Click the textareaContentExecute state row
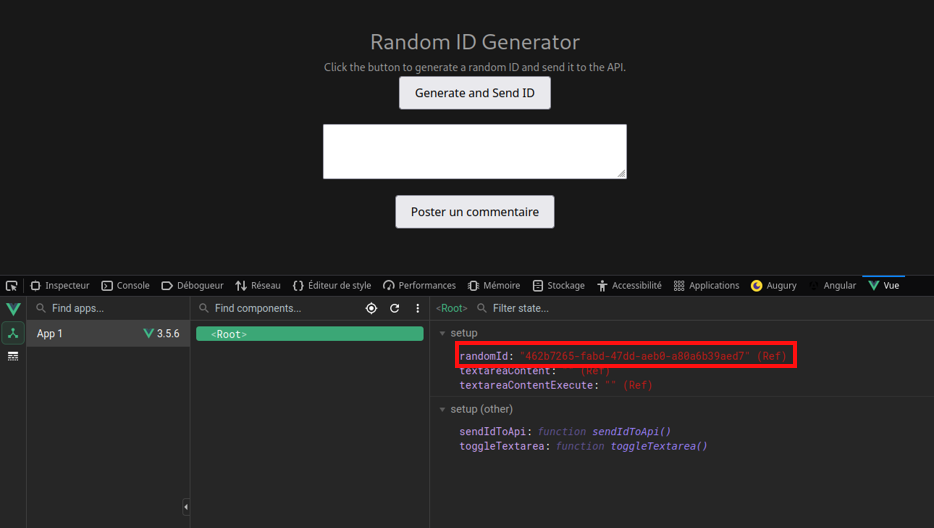The height and width of the screenshot is (528, 934). pos(556,385)
